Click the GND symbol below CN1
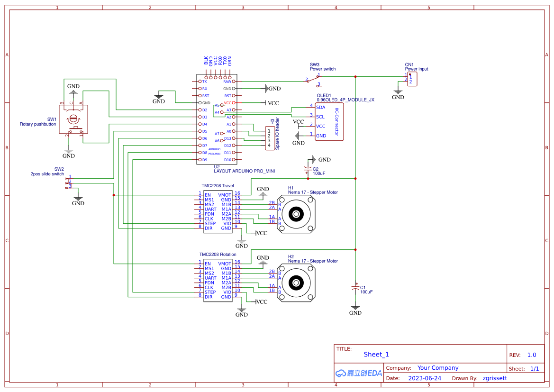The height and width of the screenshot is (392, 554). tap(398, 93)
